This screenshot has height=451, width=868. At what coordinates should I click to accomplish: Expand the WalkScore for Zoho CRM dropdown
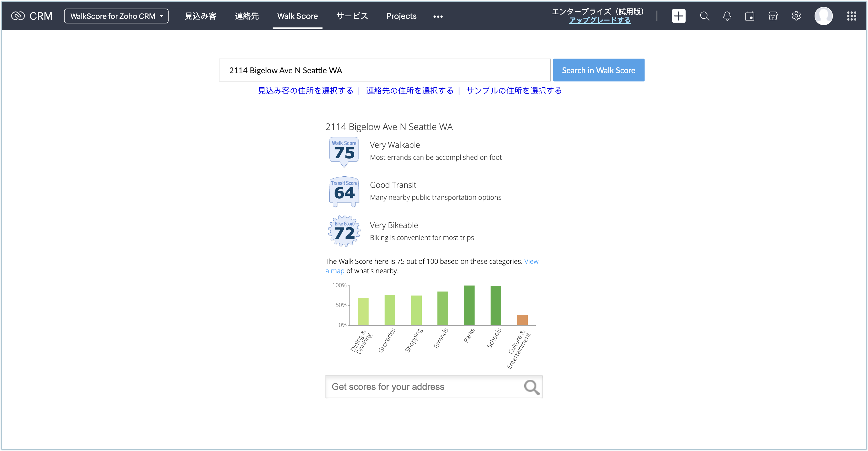point(116,16)
